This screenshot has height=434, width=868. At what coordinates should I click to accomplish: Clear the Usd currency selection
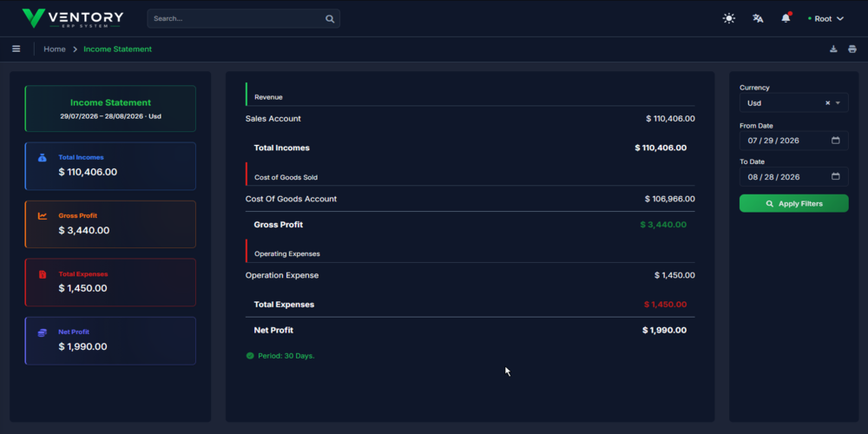click(x=827, y=103)
